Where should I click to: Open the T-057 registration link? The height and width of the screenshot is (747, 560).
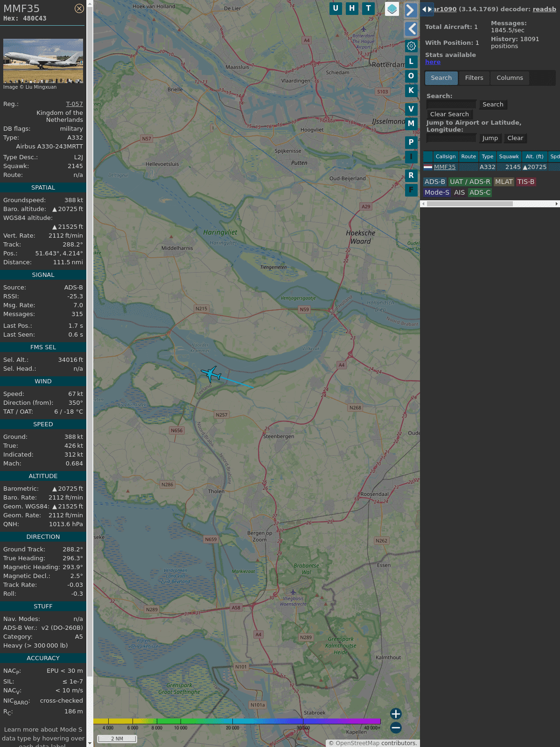click(74, 104)
